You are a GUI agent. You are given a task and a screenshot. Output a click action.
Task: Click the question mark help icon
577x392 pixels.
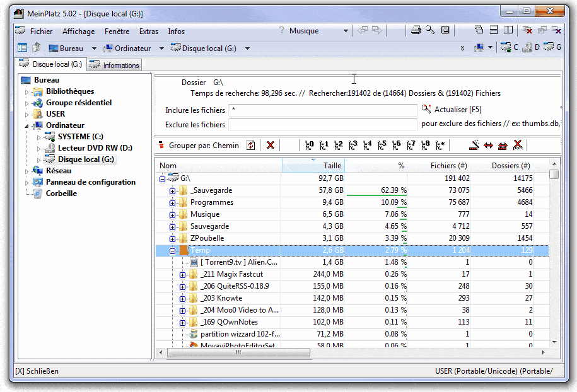click(x=281, y=30)
